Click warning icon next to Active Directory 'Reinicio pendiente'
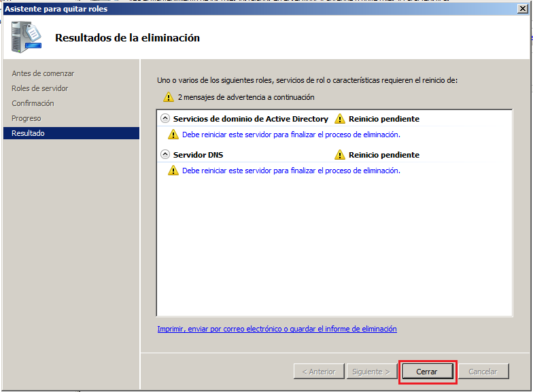The image size is (533, 392). 340,119
